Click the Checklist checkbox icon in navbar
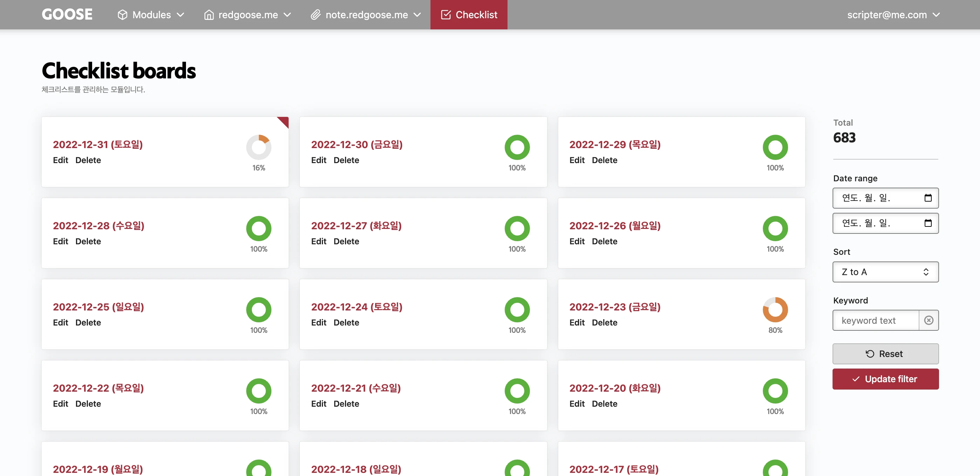Screen dimensions: 980x476 coord(446,15)
